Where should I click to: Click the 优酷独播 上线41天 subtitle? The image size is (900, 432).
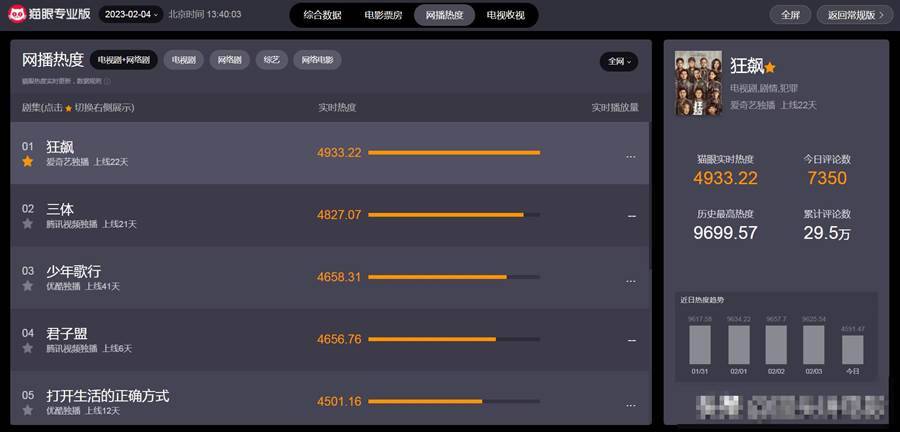point(83,286)
